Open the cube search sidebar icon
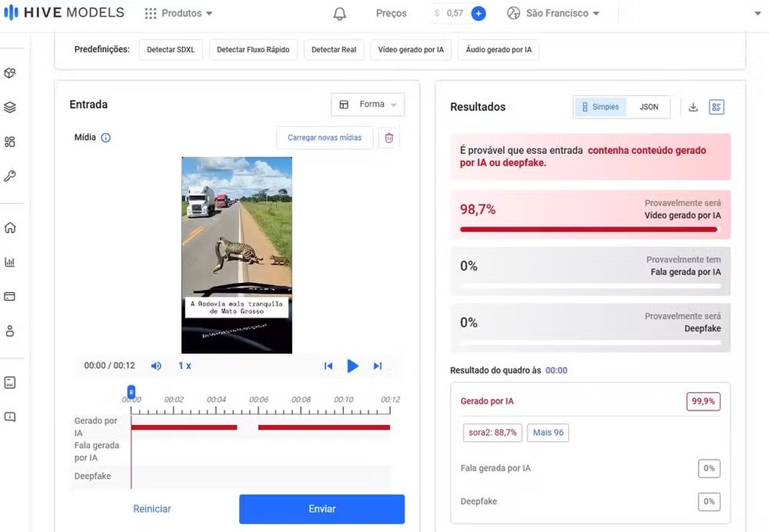Viewport: 769px width, 532px height. [x=10, y=73]
